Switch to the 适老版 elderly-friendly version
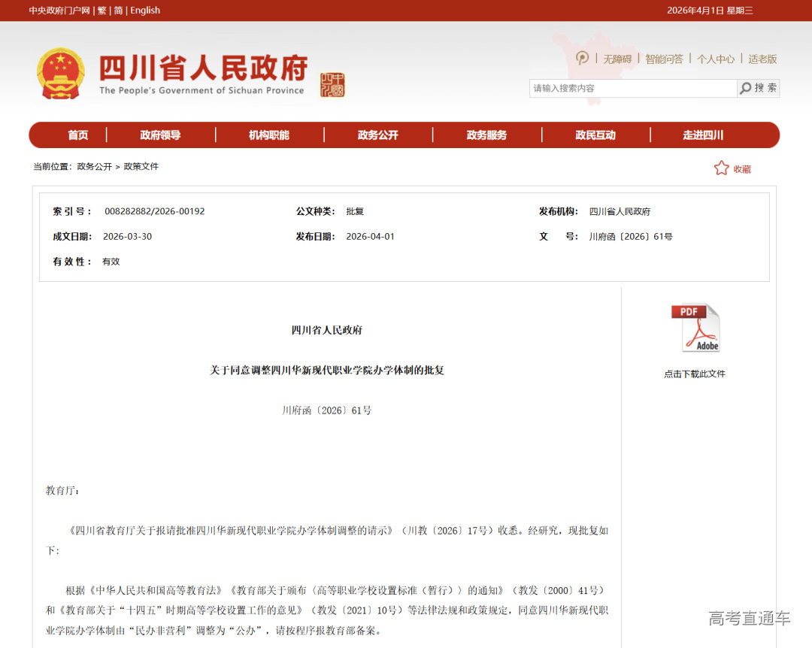The image size is (812, 648). click(x=763, y=59)
